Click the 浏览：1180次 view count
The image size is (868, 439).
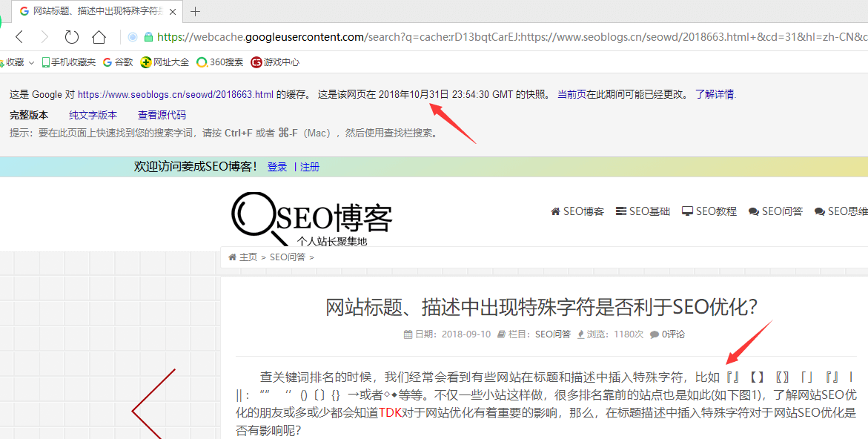coord(610,334)
